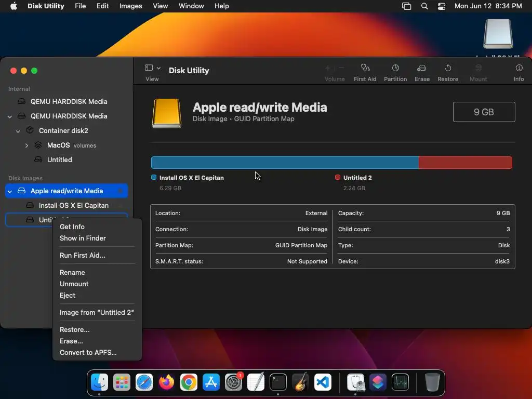Screen dimensions: 532x399
Task: Choose Restore... from context menu
Action: coord(97,329)
